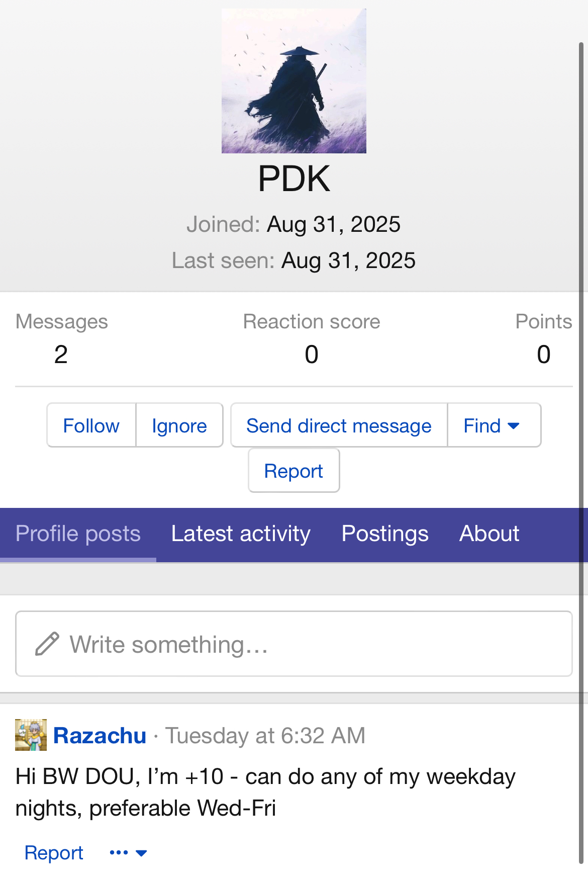Expand the Find dropdown
Screen dimensions: 588x874
click(x=494, y=425)
